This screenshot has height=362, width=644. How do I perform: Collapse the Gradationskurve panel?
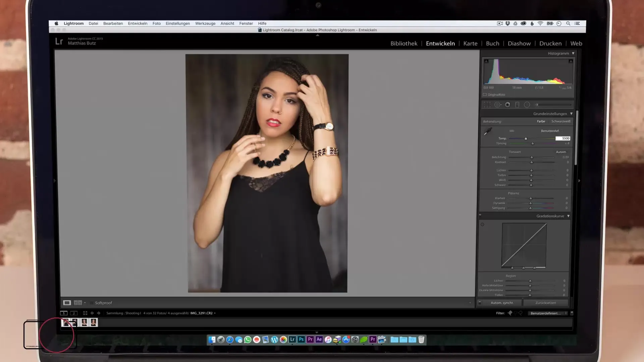coord(569,216)
